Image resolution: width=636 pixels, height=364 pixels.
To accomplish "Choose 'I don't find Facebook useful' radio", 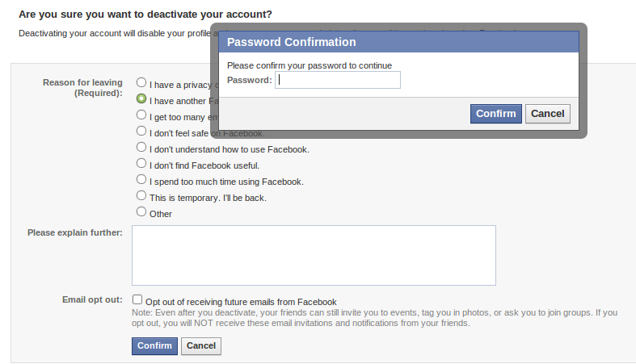I will 141,164.
